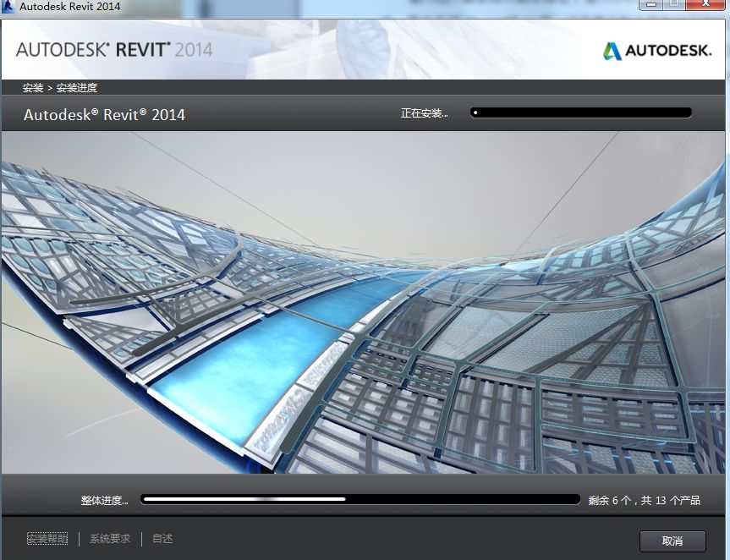This screenshot has width=730, height=560.
Task: Click the 剩余 6 个, 共 13 个产品 text
Action: coord(644,501)
